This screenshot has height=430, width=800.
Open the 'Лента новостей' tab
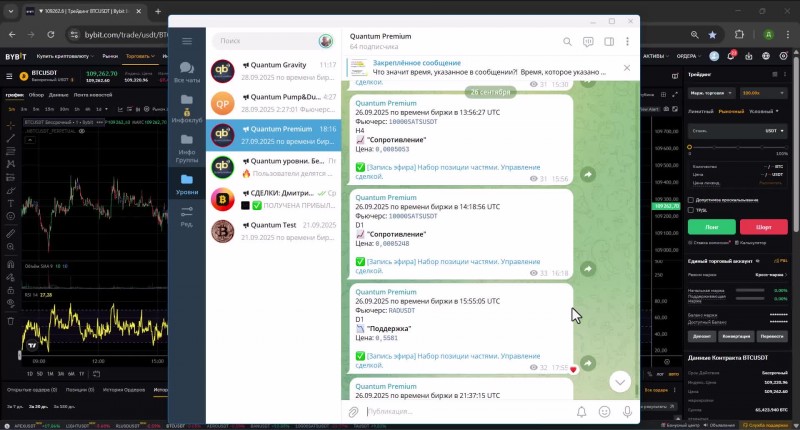point(93,95)
